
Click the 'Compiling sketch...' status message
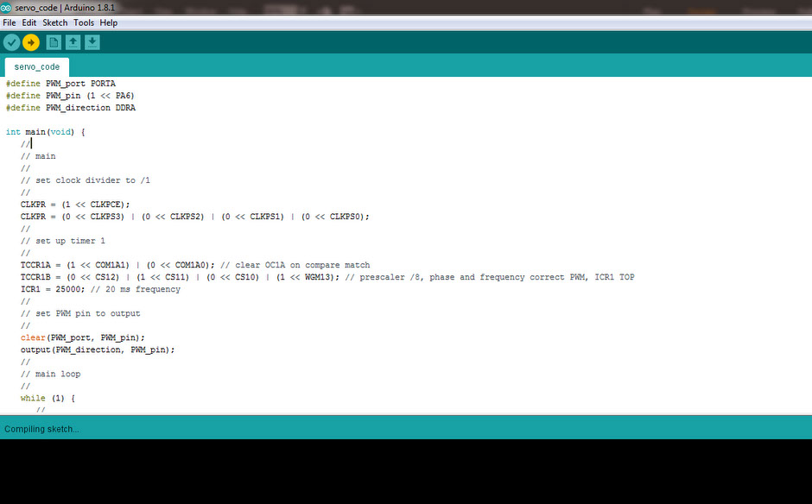point(41,429)
